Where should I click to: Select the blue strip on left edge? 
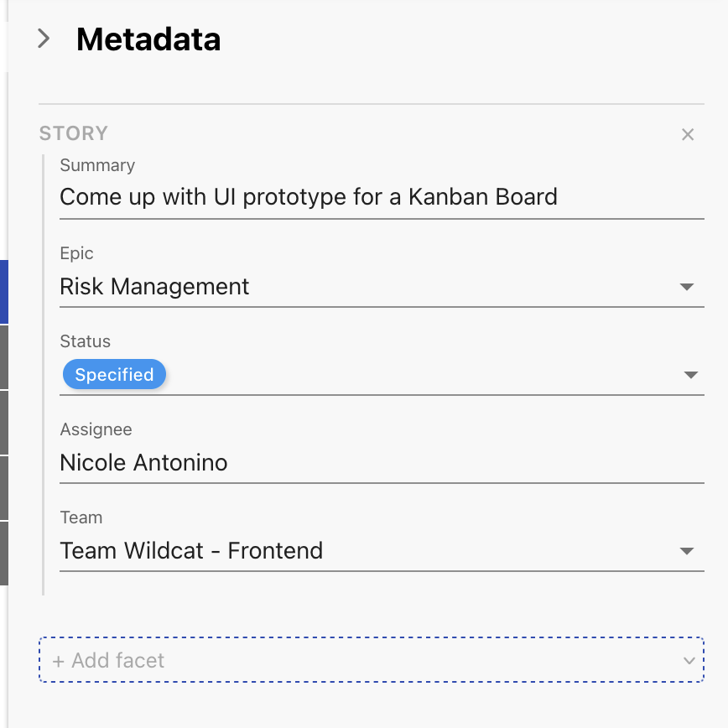click(x=3, y=292)
